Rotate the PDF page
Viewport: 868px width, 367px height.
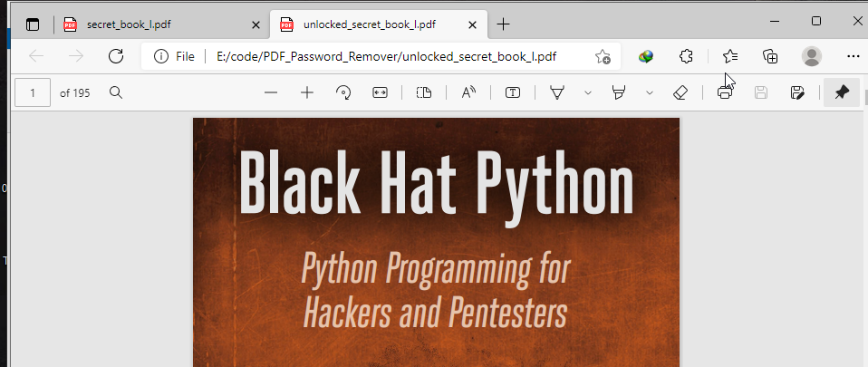click(343, 92)
